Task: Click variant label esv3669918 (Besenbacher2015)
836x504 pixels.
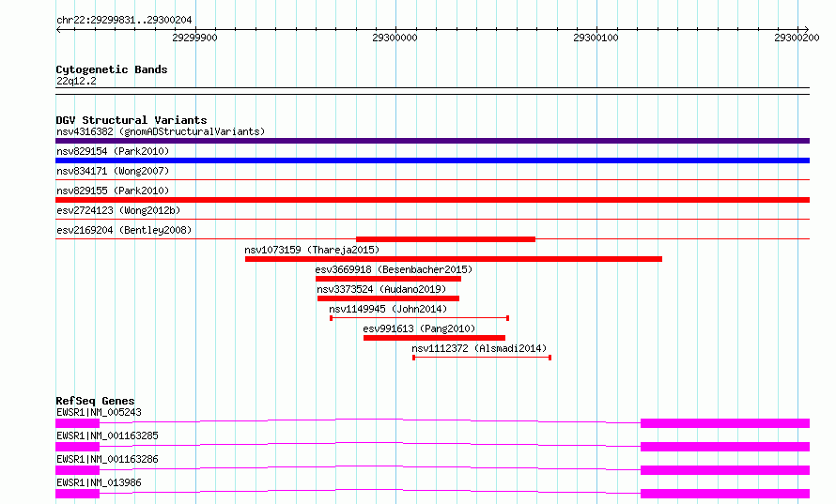Action: point(394,269)
